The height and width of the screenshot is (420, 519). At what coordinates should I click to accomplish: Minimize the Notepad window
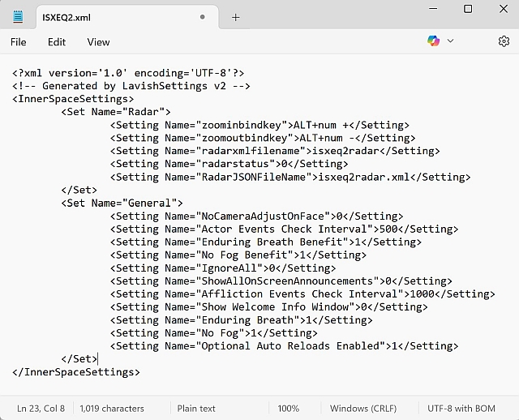pyautogui.click(x=430, y=9)
